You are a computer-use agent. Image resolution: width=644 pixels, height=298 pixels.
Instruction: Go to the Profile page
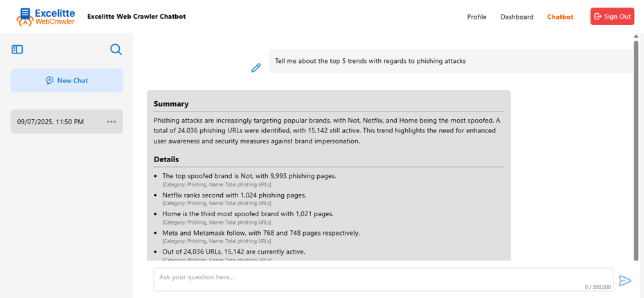[476, 17]
